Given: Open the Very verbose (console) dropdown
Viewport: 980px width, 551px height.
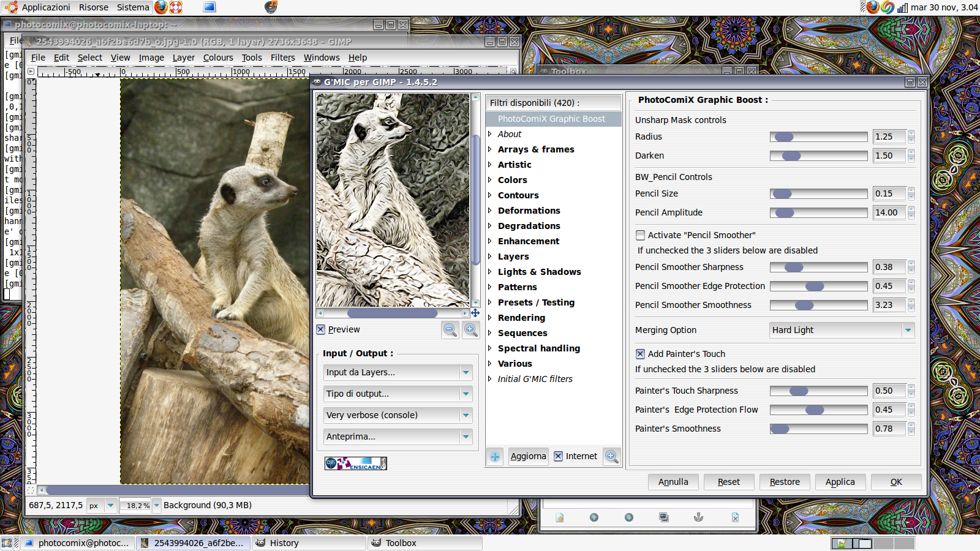Looking at the screenshot, I should tap(398, 415).
